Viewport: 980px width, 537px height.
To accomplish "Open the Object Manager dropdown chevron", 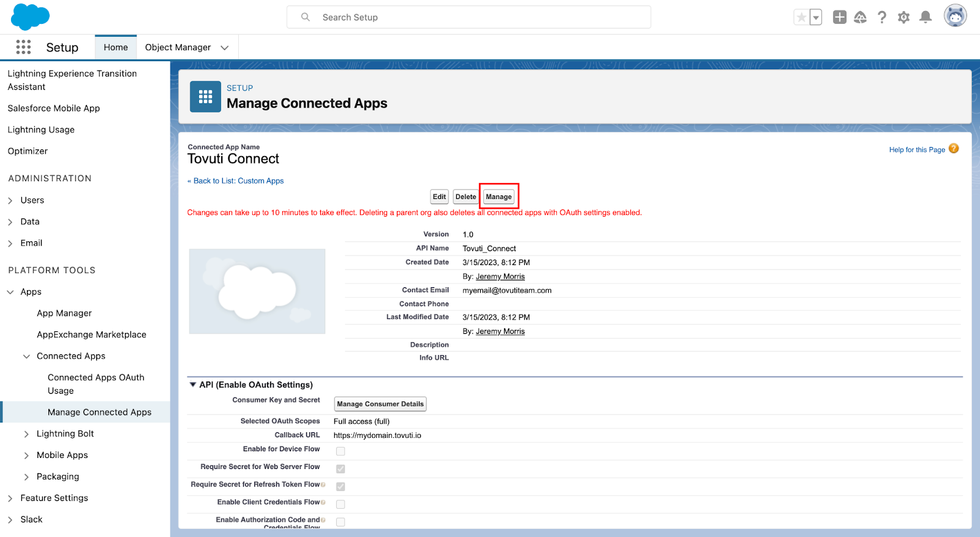I will click(225, 48).
